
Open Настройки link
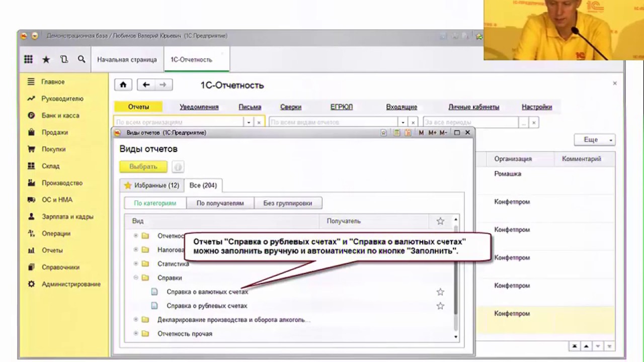537,107
